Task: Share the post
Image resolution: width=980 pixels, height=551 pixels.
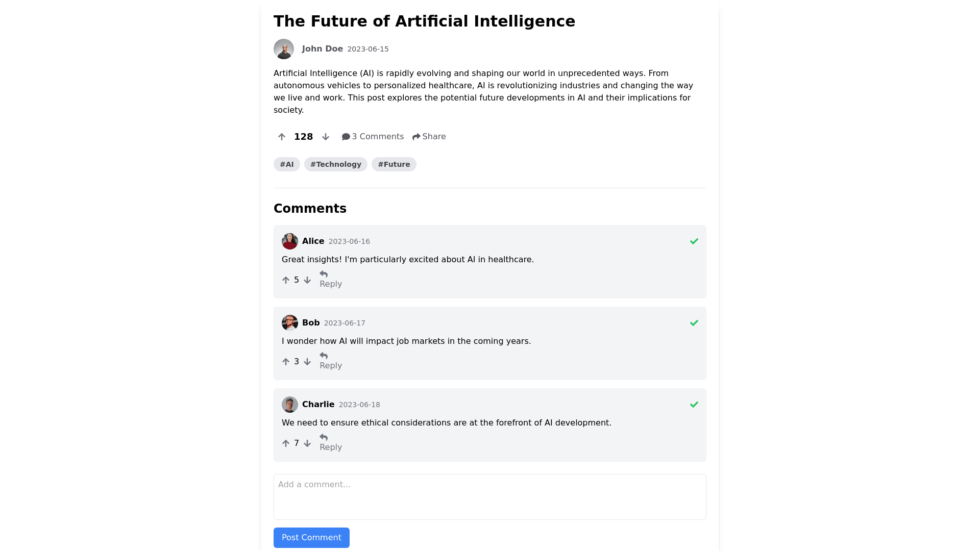Action: pyautogui.click(x=429, y=137)
